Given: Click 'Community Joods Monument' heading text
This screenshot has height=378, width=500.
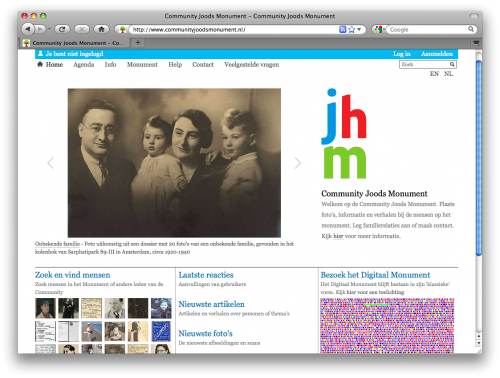Looking at the screenshot, I should coord(374,194).
